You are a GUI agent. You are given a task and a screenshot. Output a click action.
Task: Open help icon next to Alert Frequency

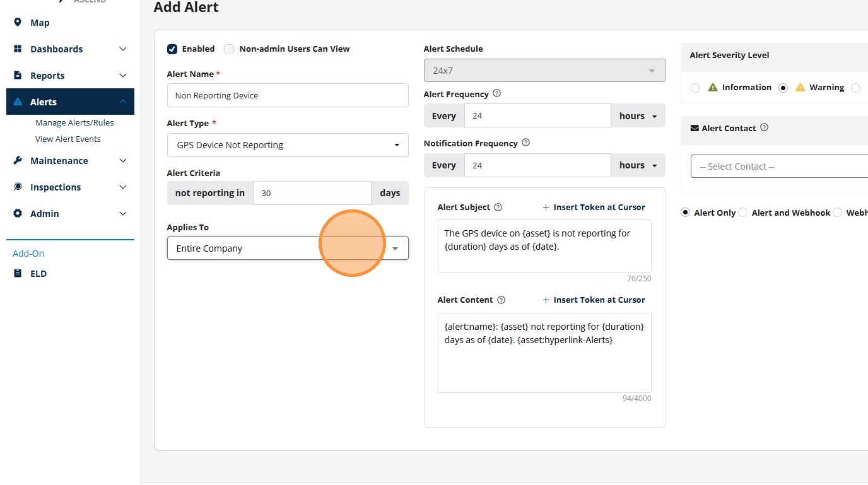click(x=496, y=94)
